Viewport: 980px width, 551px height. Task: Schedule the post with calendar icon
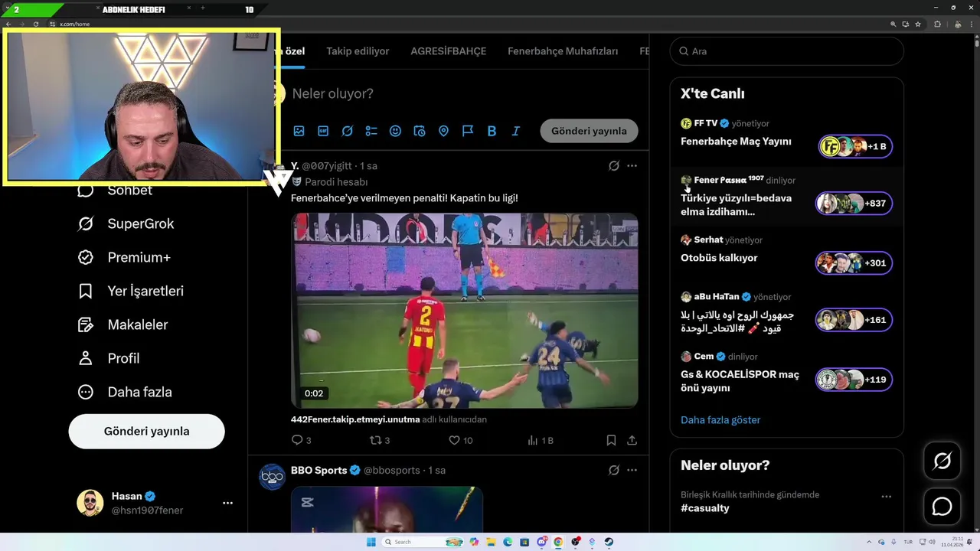420,131
